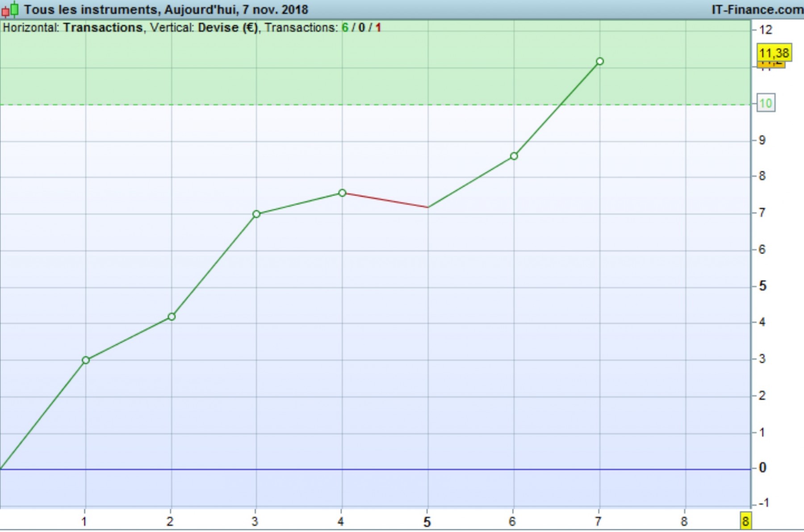Screen dimensions: 804x532
Task: Click the data point at transaction 2
Action: (x=172, y=317)
